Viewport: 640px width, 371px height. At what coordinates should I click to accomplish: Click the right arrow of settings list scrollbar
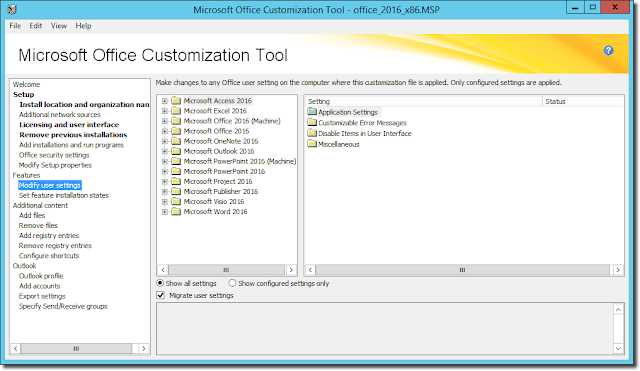(x=618, y=270)
